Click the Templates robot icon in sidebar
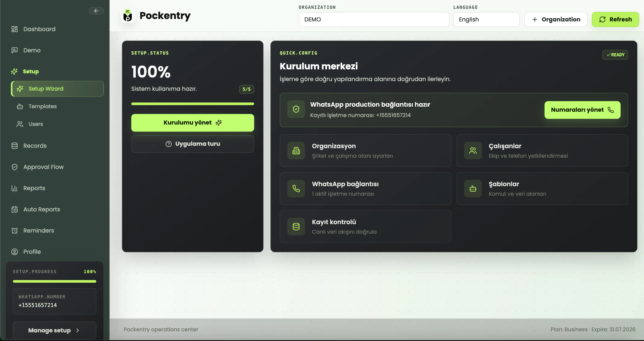 point(20,106)
